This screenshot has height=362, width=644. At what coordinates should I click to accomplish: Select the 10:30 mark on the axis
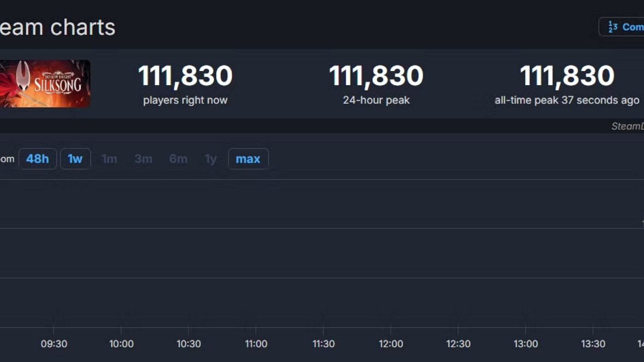[188, 344]
